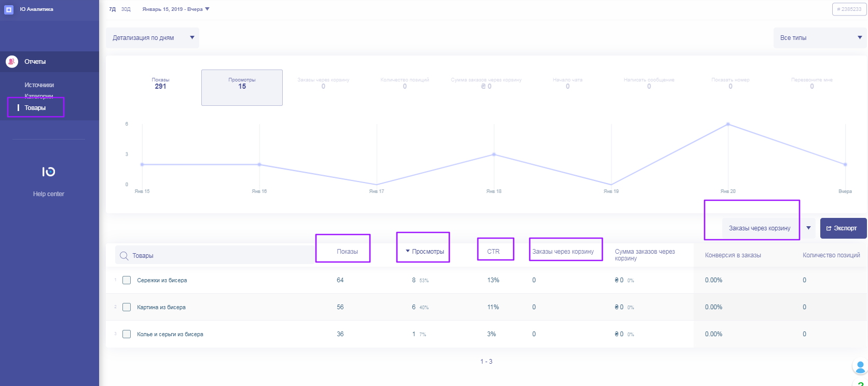Select the Показы 291 metric card

pyautogui.click(x=160, y=84)
